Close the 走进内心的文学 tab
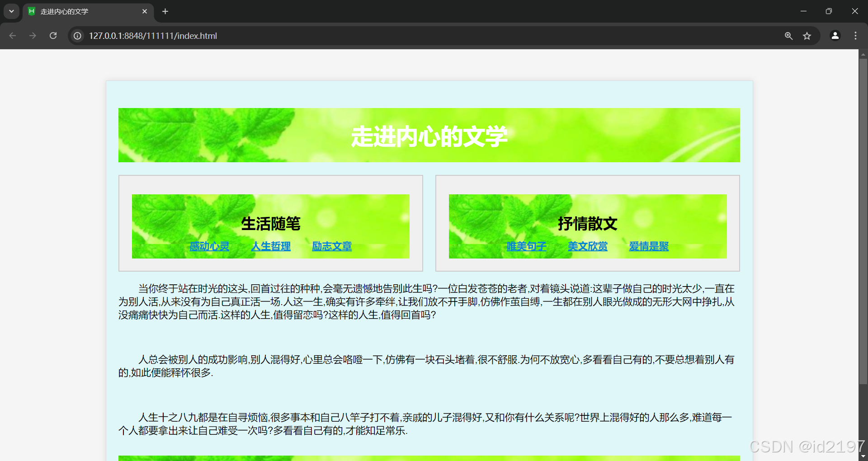 pos(145,11)
